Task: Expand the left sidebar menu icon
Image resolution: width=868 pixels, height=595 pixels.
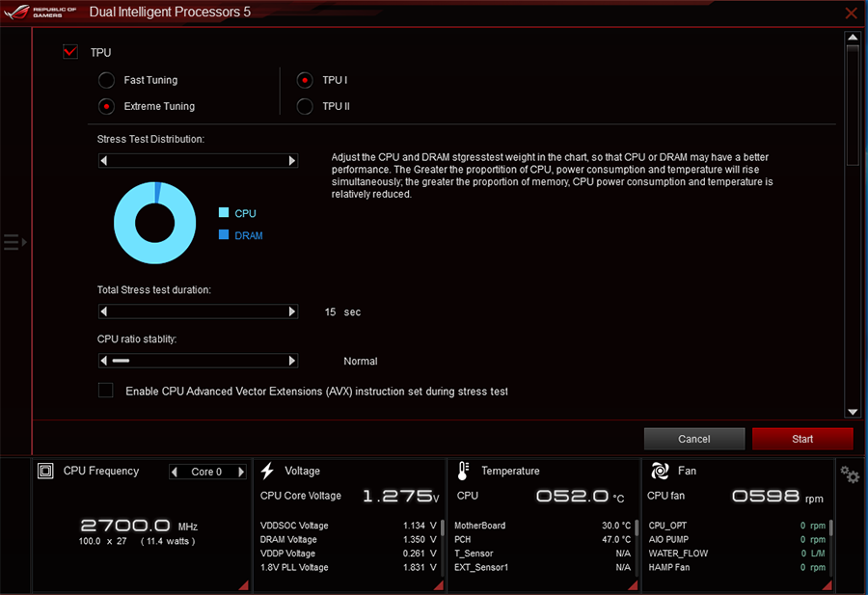Action: (14, 242)
